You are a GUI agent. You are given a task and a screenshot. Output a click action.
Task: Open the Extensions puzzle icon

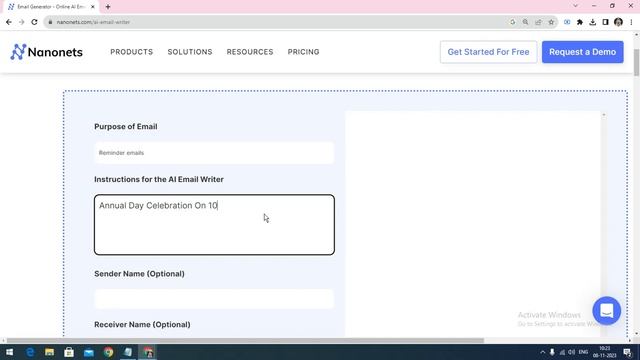[580, 22]
